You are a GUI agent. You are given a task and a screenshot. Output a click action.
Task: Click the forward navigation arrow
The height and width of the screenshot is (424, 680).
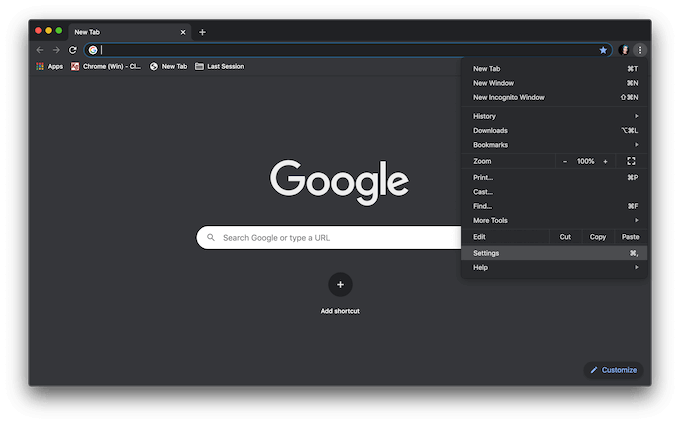tap(56, 50)
